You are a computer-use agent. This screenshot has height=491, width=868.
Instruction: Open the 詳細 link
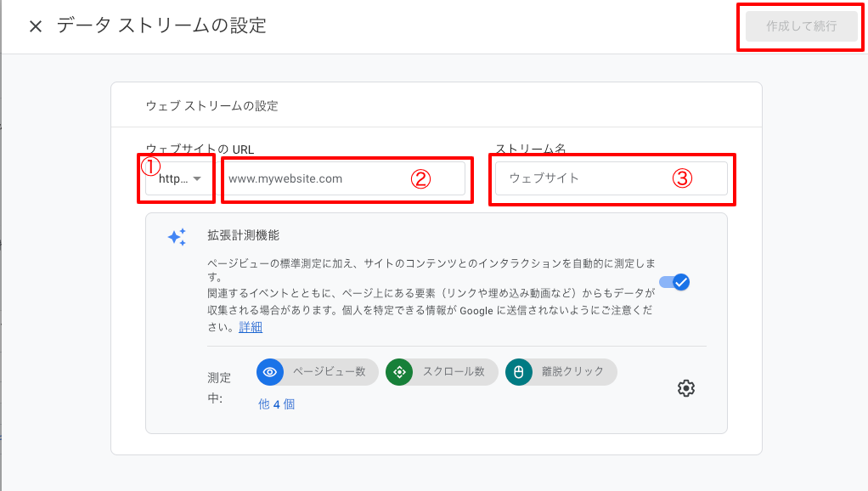pyautogui.click(x=251, y=327)
